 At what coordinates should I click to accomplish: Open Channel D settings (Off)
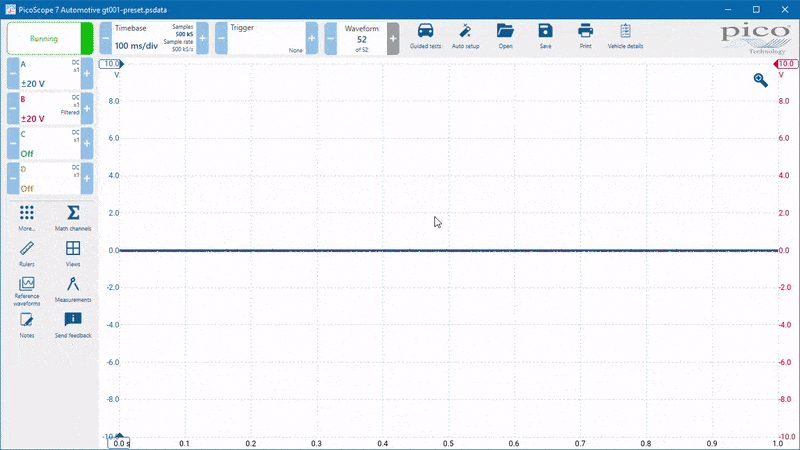pyautogui.click(x=50, y=178)
